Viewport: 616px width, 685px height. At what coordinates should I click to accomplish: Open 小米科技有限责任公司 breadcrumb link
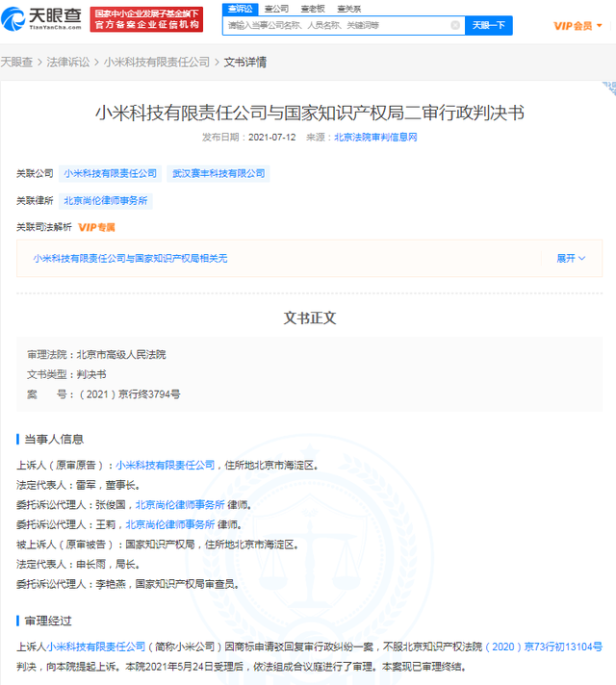click(x=157, y=62)
